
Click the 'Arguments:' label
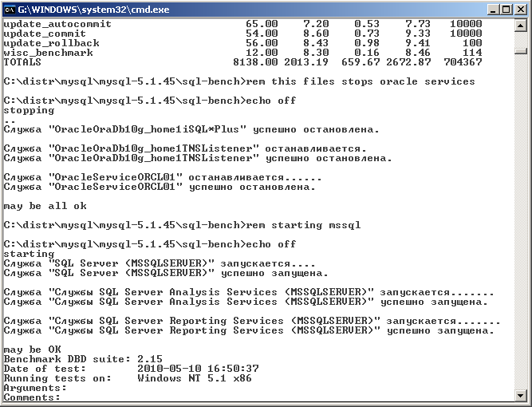click(x=35, y=388)
